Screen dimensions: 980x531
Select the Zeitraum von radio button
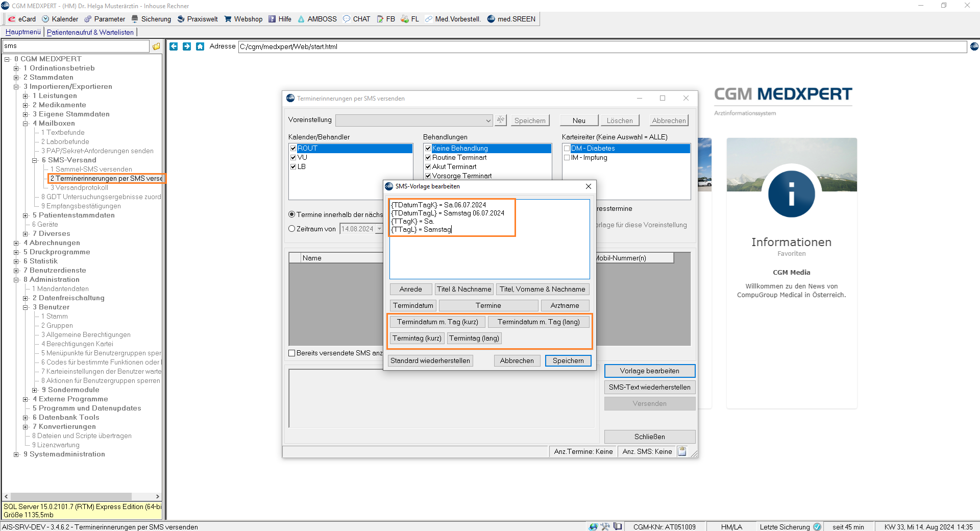point(292,229)
